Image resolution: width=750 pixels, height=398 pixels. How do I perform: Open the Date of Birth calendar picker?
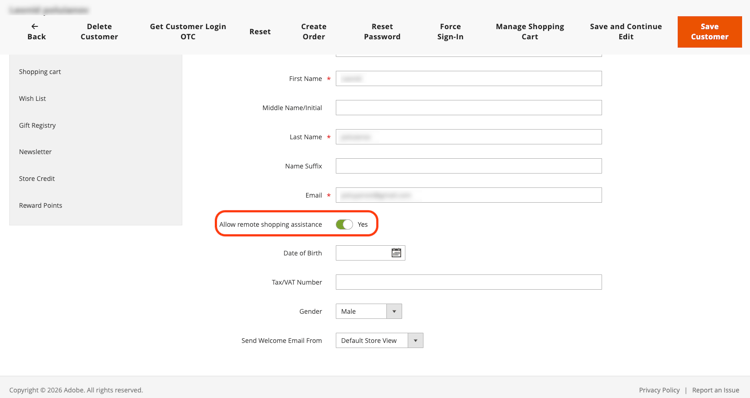point(396,253)
